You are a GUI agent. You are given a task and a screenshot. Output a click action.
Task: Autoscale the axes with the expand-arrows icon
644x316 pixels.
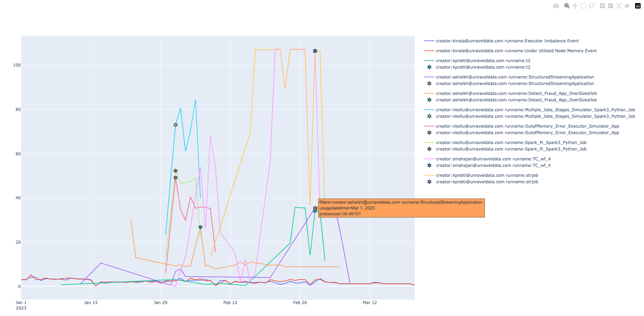(x=619, y=6)
